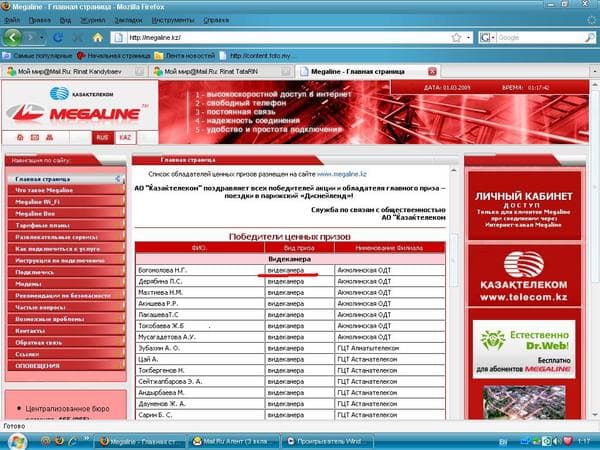The height and width of the screenshot is (450, 600).
Task: Click the red Megaline logo
Action: [x=77, y=113]
